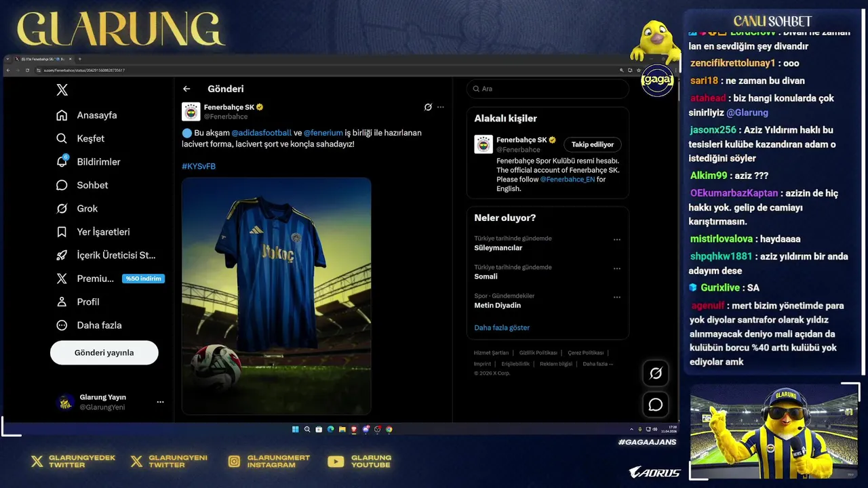Open the Süleymancılar trending topic

pos(498,248)
